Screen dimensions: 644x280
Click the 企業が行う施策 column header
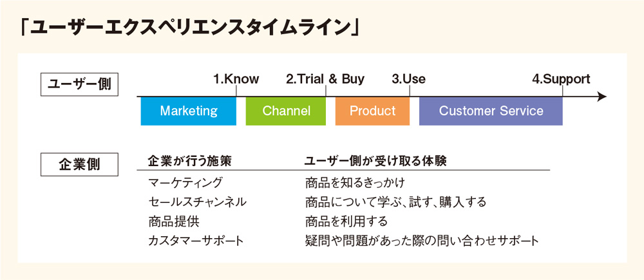tap(190, 162)
